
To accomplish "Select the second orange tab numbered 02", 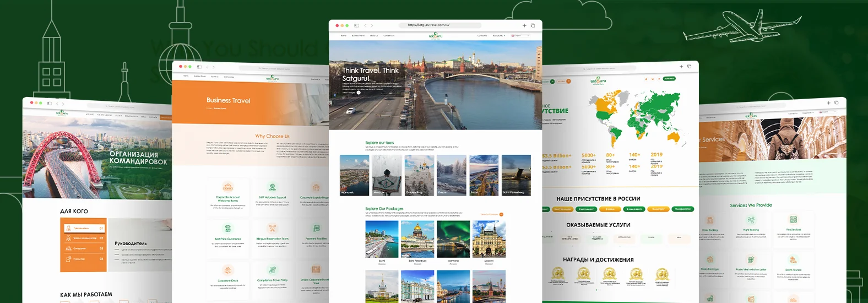I will point(84,238).
